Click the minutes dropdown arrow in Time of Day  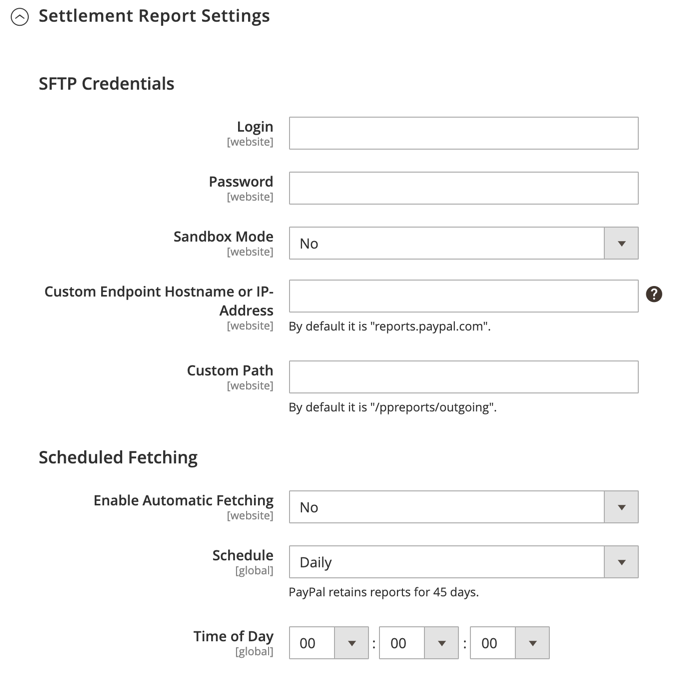coord(442,643)
